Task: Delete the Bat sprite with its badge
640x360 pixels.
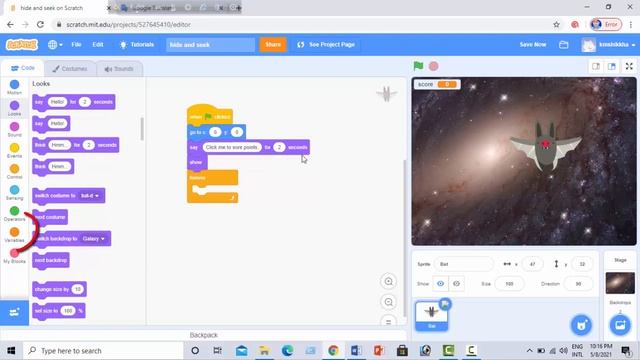Action: 445,304
